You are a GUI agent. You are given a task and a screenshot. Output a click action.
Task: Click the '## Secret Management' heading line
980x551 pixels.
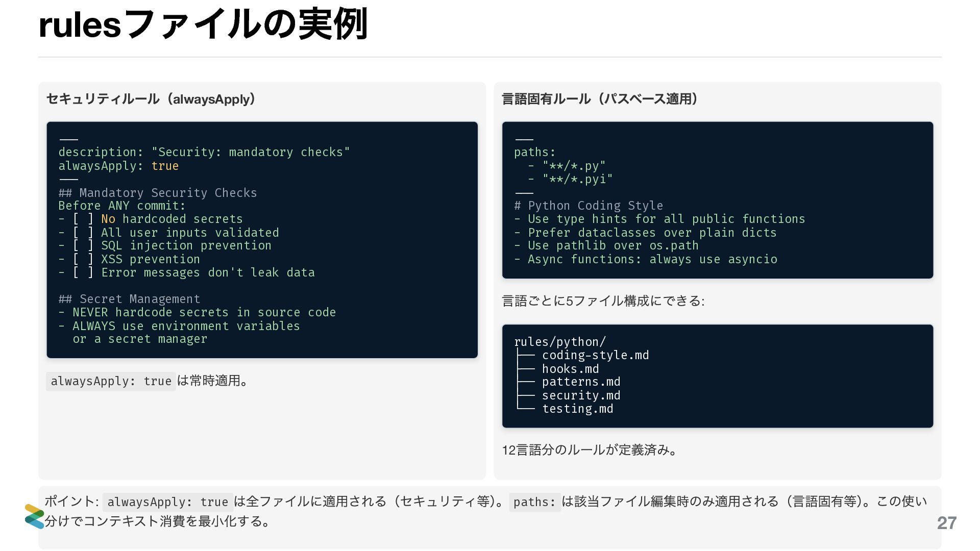click(x=129, y=299)
